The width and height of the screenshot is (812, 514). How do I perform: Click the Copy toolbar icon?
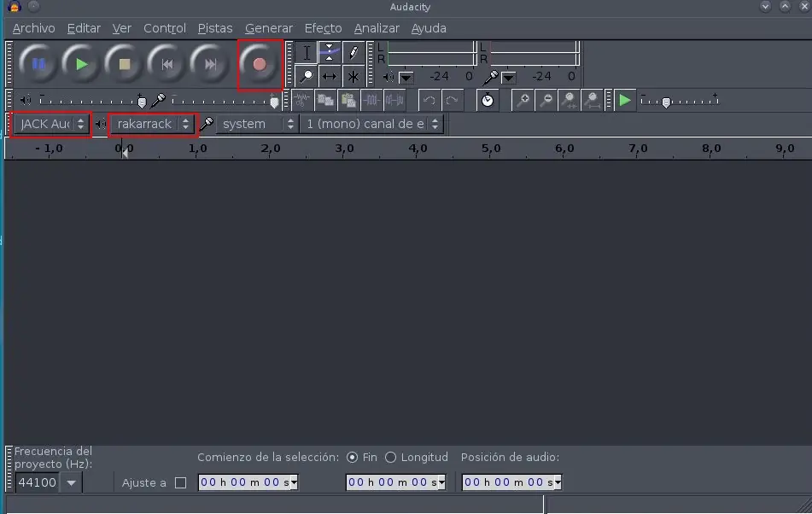(325, 101)
